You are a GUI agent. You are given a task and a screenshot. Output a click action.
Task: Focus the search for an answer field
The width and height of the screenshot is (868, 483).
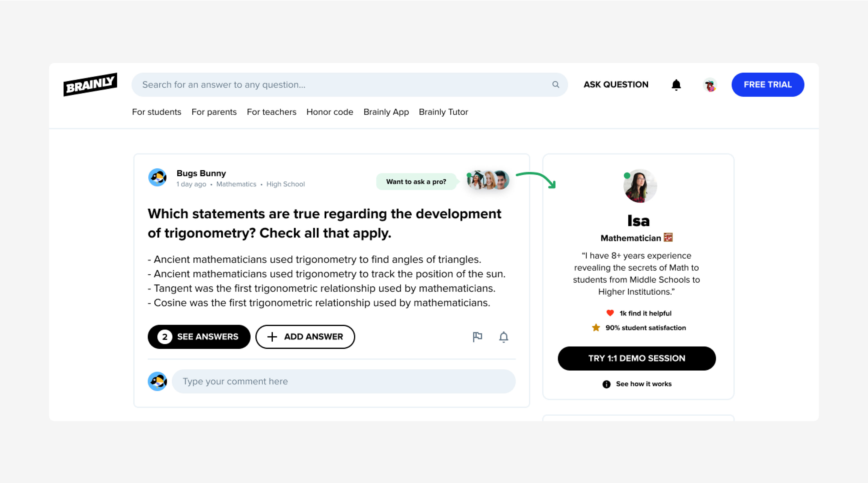(x=344, y=85)
